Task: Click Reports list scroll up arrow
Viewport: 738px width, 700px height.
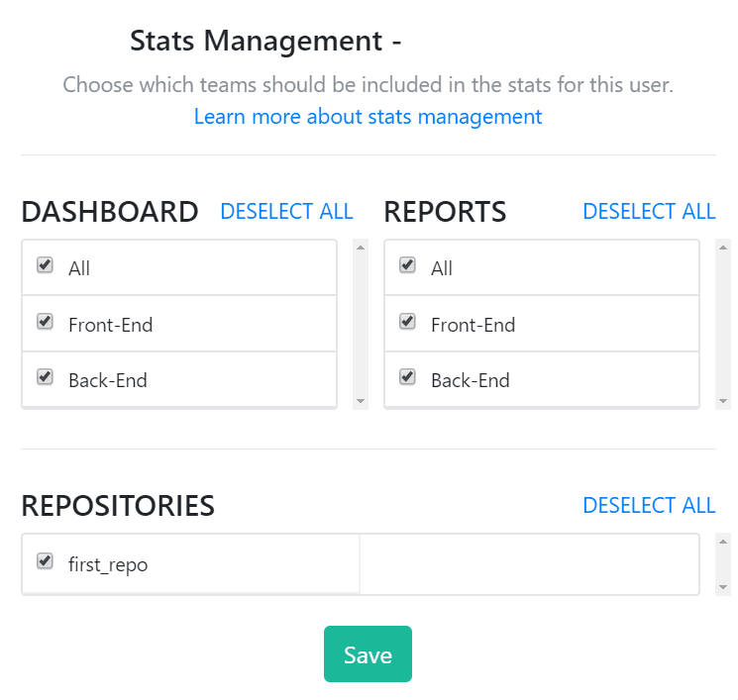Action: [723, 248]
